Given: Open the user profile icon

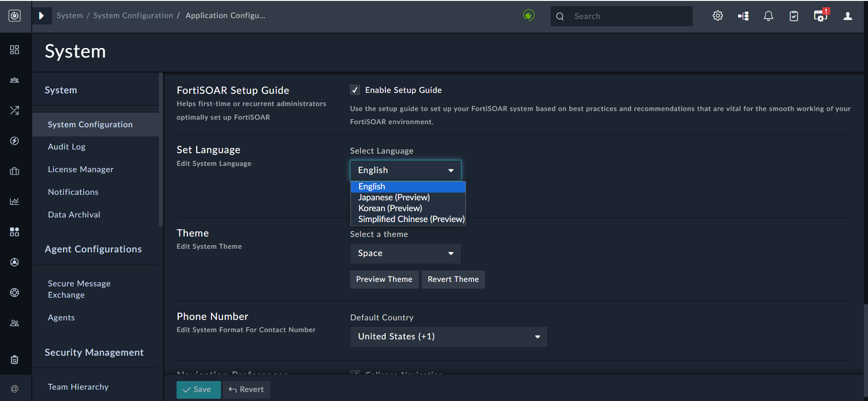Looking at the screenshot, I should pyautogui.click(x=848, y=16).
